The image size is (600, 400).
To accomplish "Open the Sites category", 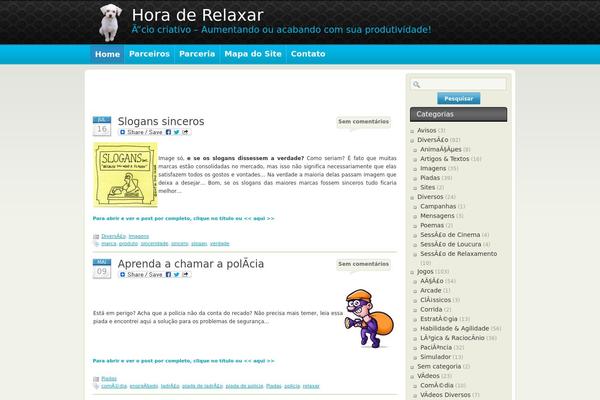I will click(427, 188).
